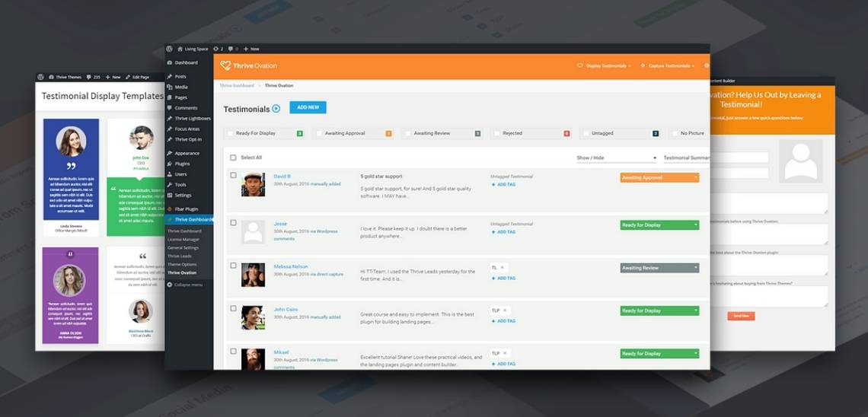Check the Rejected filter box

(497, 133)
